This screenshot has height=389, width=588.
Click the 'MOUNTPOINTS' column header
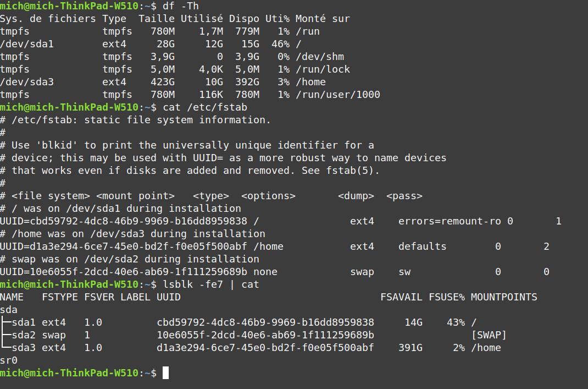504,297
